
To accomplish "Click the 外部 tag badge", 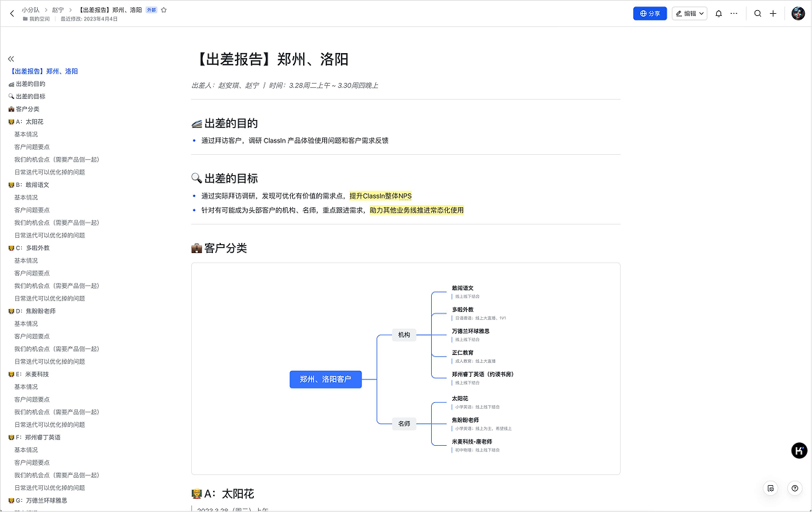I will tap(151, 10).
